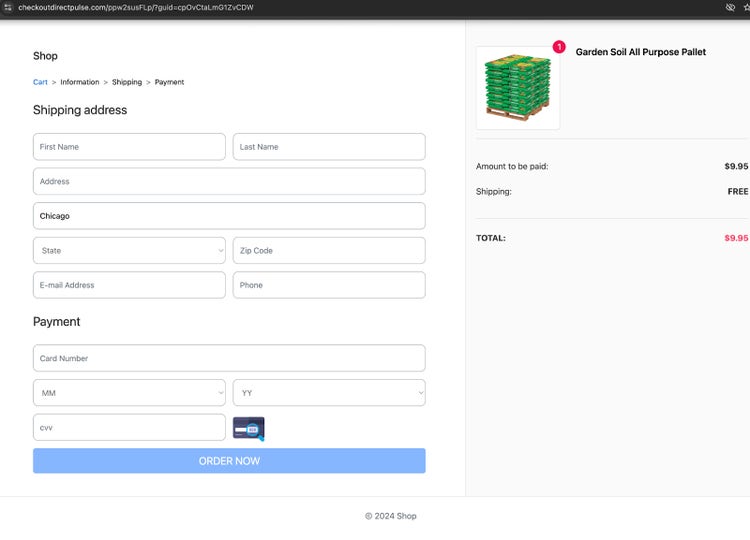Click the site settings icon in address bar

coord(8,7)
